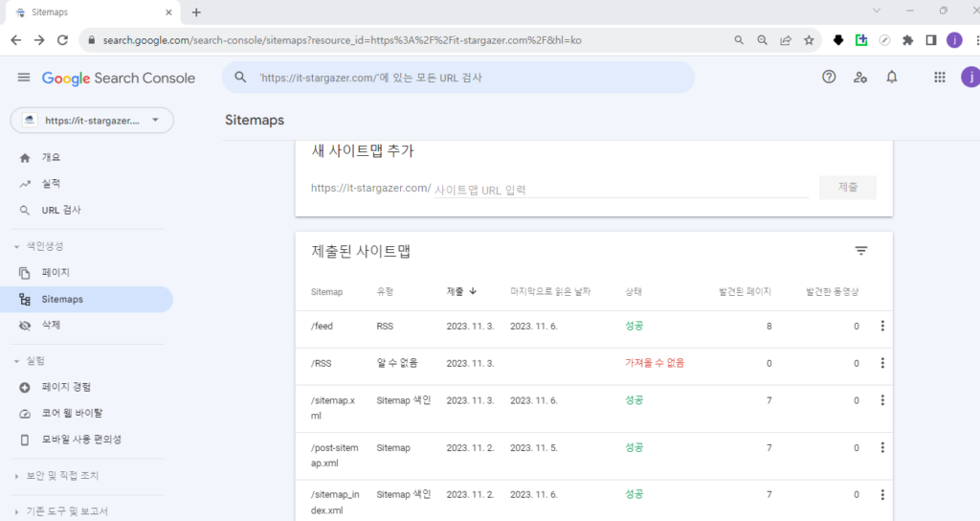980x521 pixels.
Task: Click the 제출 submit button
Action: 848,187
